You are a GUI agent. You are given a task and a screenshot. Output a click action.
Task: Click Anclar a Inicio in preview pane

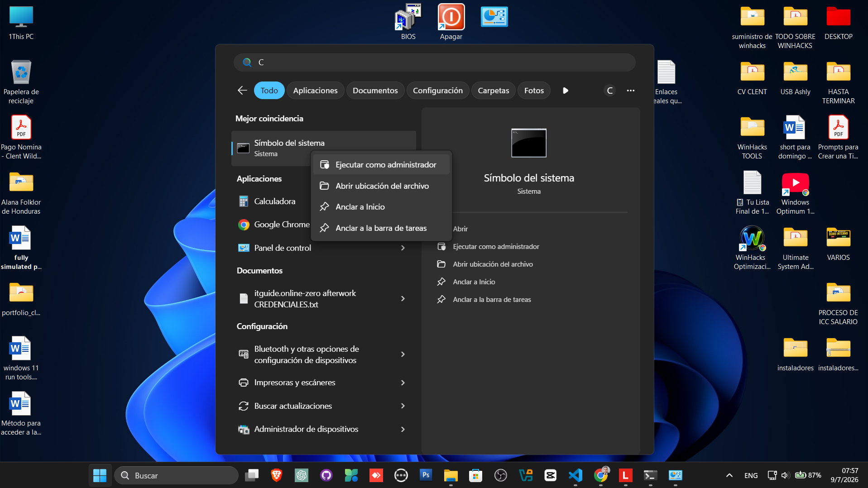(x=474, y=282)
